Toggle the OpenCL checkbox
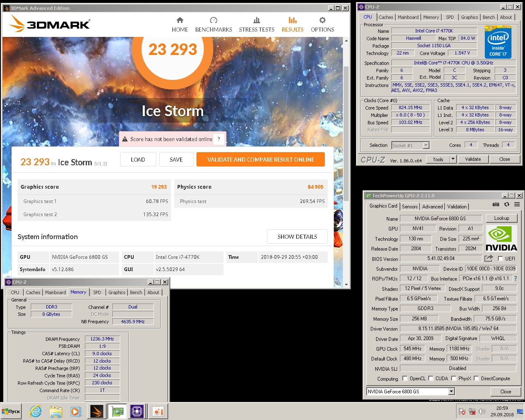This screenshot has height=420, width=525. (405, 378)
